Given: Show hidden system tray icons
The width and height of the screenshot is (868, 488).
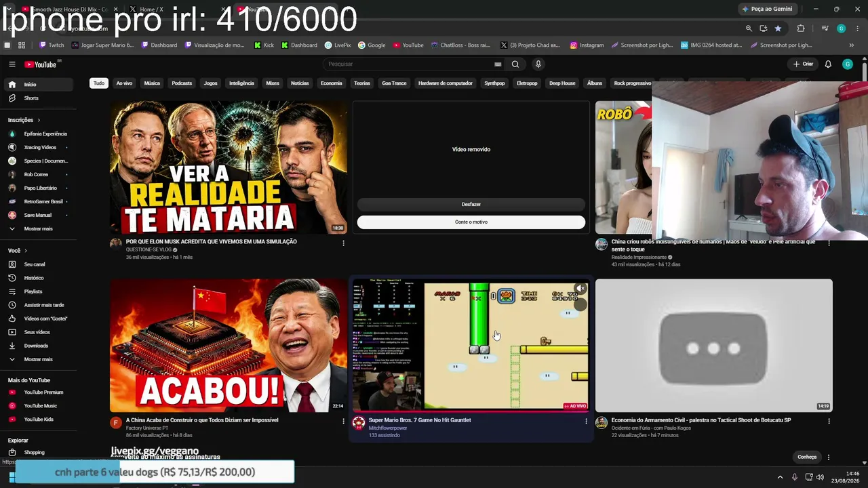Looking at the screenshot, I should tap(780, 477).
